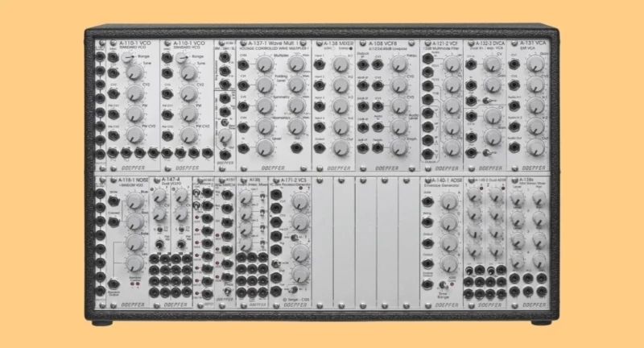Click the Level knob on the A-137-1 Wave Multiplier
644x348 pixels.
click(x=265, y=147)
